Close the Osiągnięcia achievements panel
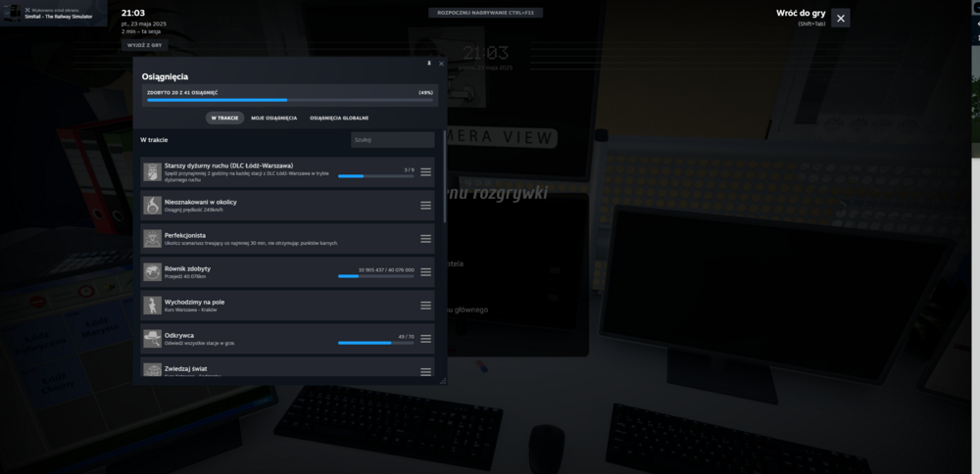This screenshot has width=980, height=474. 441,64
